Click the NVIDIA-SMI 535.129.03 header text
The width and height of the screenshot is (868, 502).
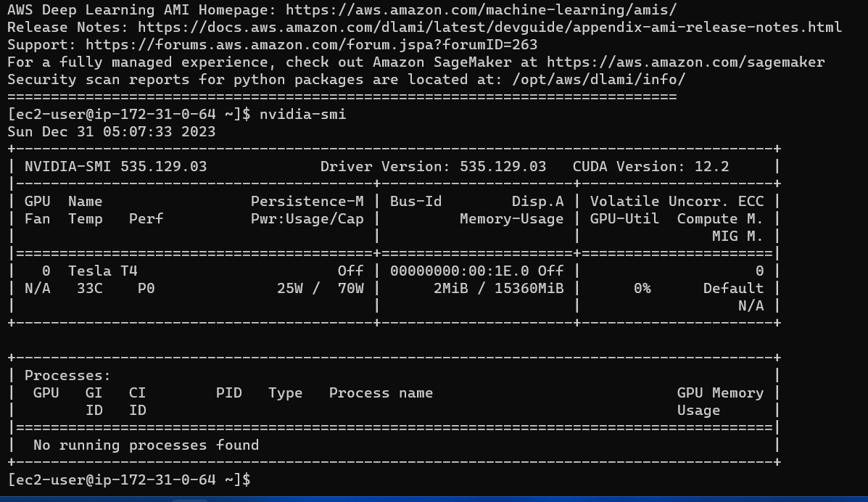pos(115,166)
